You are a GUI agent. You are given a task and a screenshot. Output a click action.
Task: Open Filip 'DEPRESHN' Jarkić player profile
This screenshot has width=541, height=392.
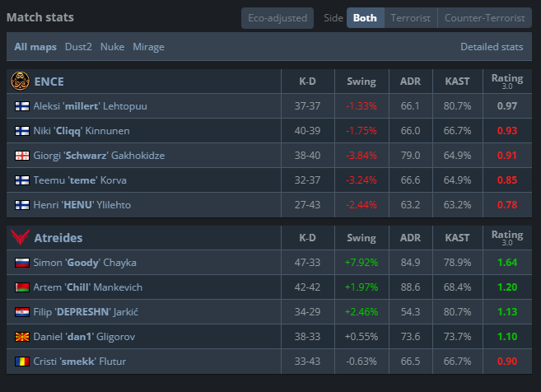point(86,312)
